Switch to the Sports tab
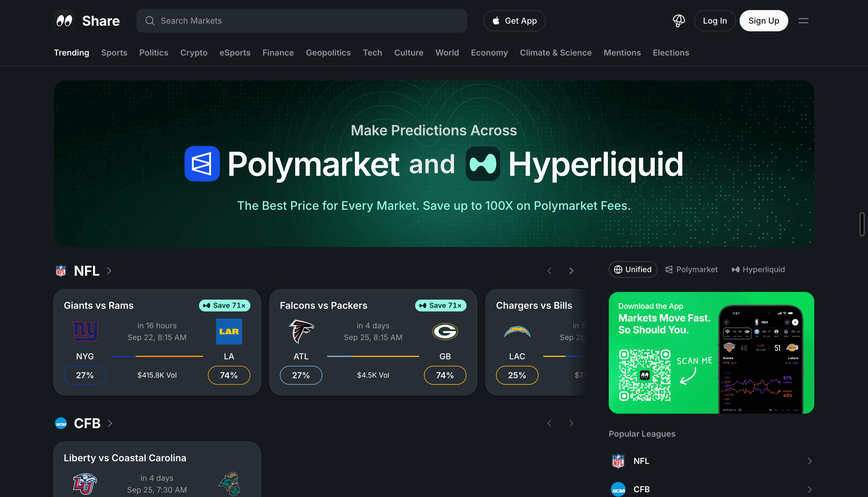 point(114,53)
